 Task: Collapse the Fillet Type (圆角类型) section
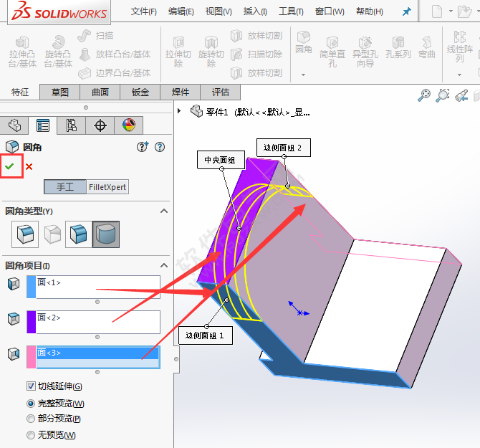click(x=164, y=211)
